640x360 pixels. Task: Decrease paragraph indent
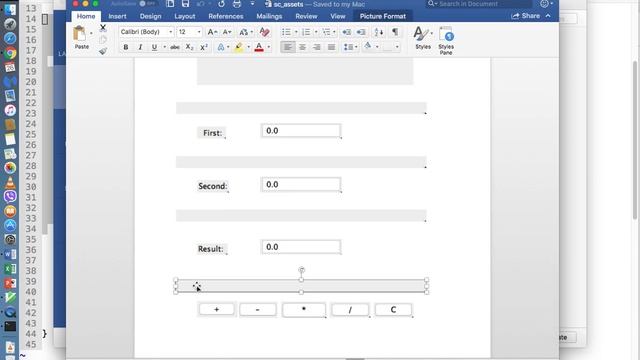347,32
